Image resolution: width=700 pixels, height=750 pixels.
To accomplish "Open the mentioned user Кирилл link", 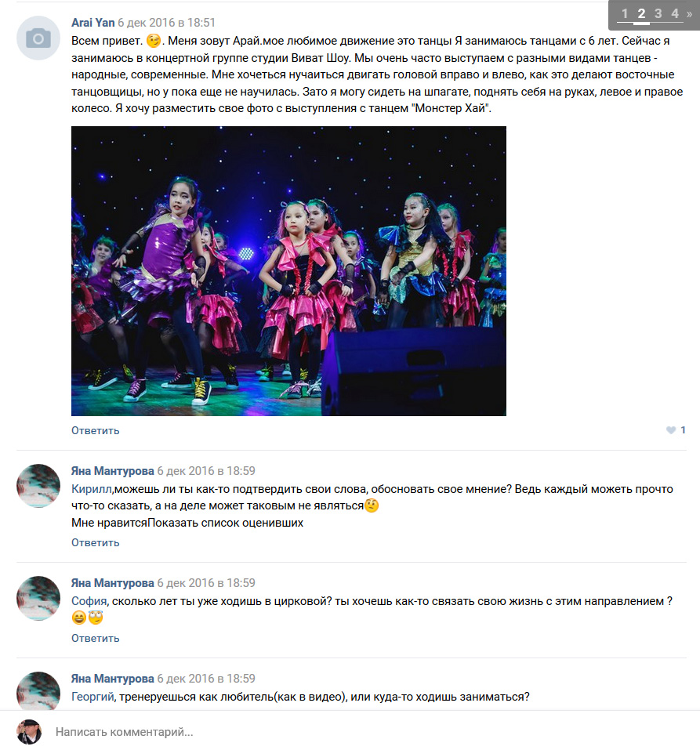I will point(91,489).
